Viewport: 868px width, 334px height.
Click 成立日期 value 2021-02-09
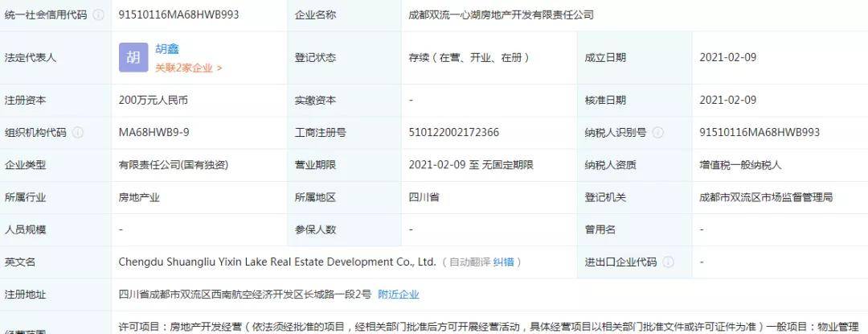pos(728,58)
